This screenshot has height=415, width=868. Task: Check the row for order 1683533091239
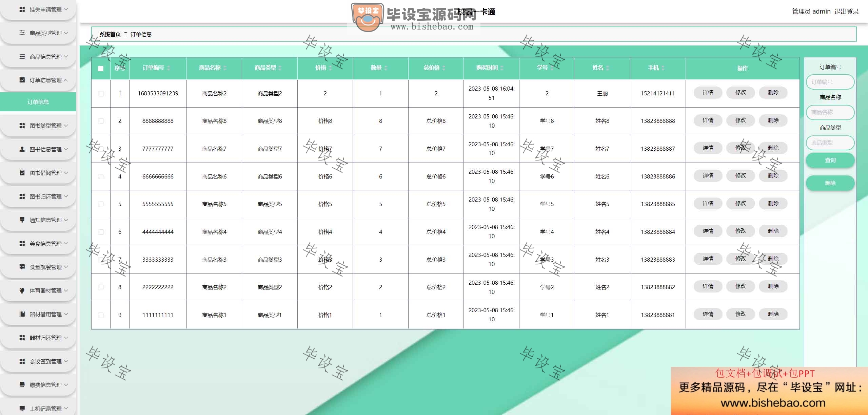[x=101, y=94]
